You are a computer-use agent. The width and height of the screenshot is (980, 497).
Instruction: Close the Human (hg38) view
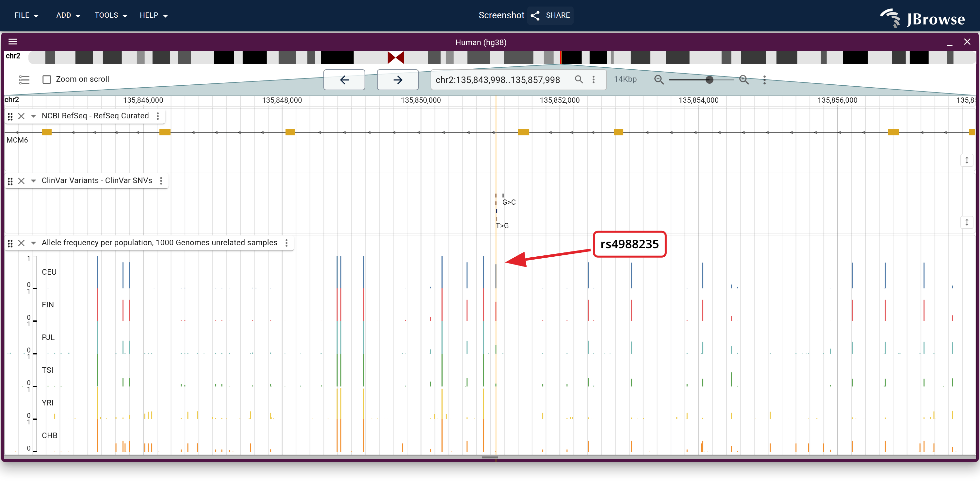click(967, 42)
